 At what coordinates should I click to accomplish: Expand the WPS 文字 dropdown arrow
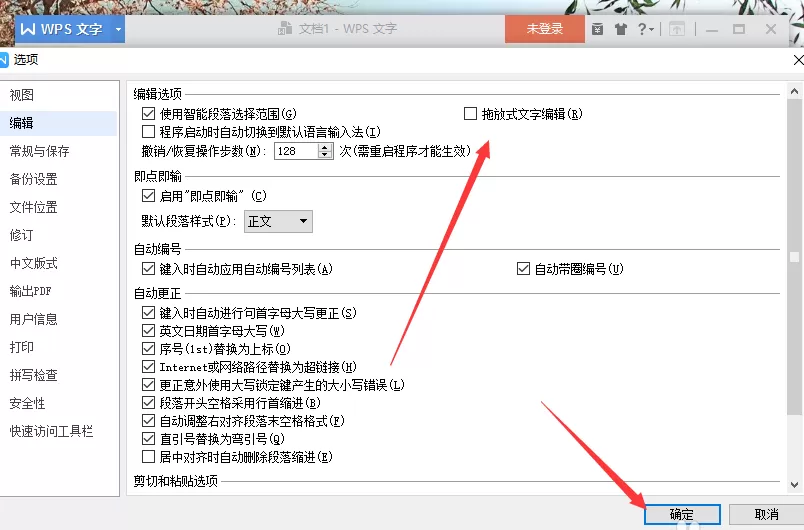(118, 29)
